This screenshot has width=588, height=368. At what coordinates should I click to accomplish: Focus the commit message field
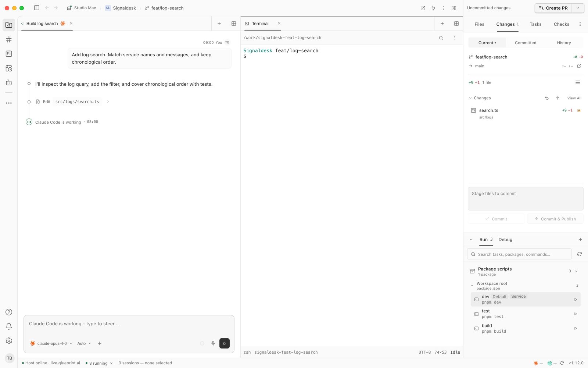(526, 199)
